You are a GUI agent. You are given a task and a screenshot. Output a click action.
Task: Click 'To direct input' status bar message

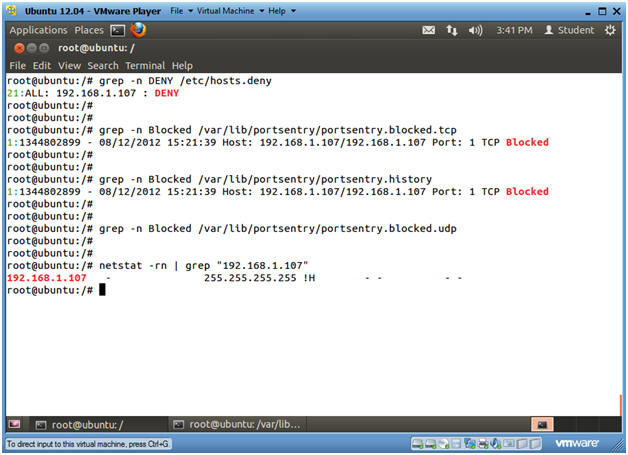(x=88, y=444)
